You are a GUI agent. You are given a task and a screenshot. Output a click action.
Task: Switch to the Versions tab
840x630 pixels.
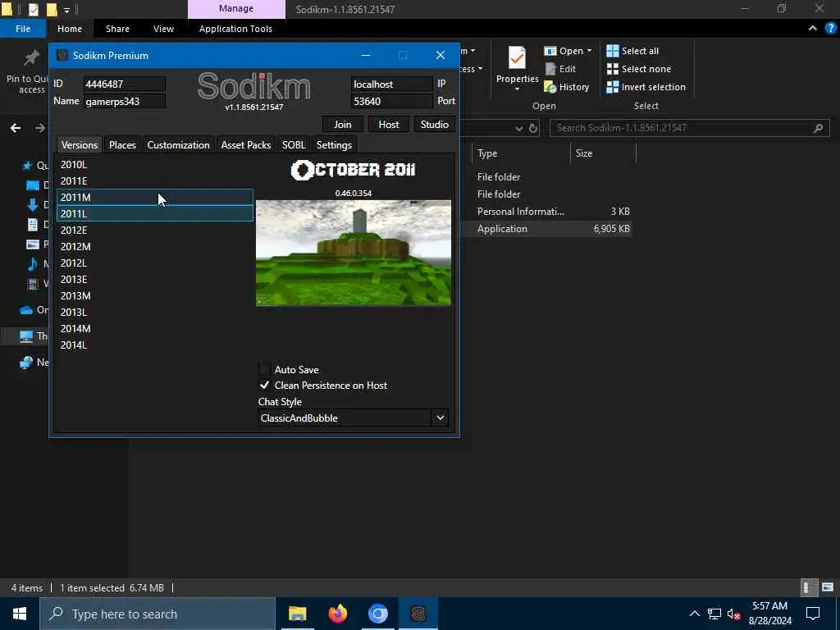tap(80, 144)
